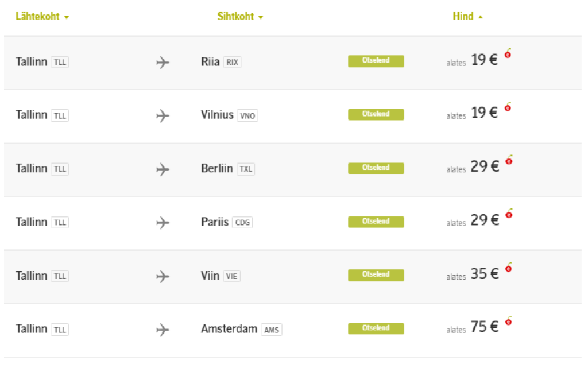Click the Otselend badge for Viin flight
Screen dimensions: 588x368
[x=376, y=276]
